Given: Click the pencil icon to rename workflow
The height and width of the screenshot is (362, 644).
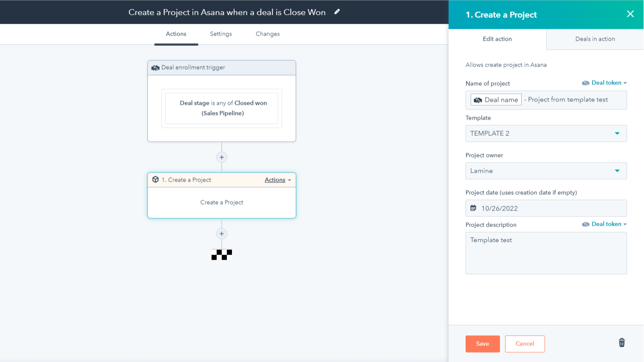Looking at the screenshot, I should click(x=337, y=12).
